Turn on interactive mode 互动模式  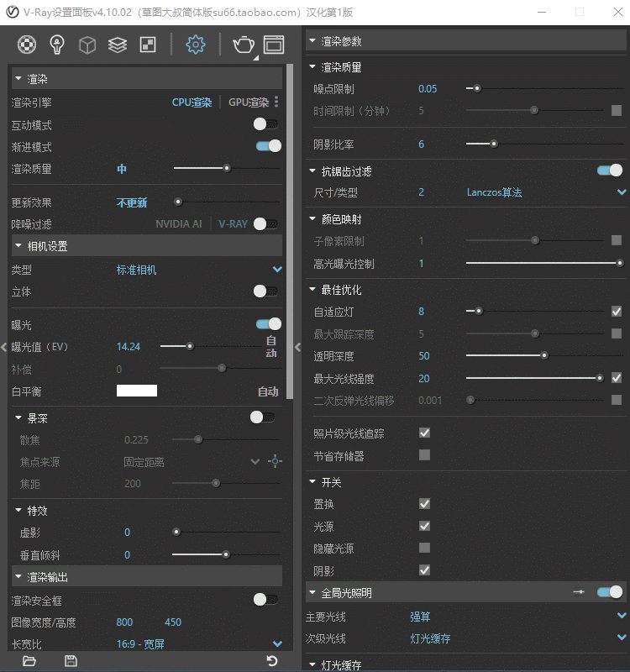pyautogui.click(x=265, y=124)
